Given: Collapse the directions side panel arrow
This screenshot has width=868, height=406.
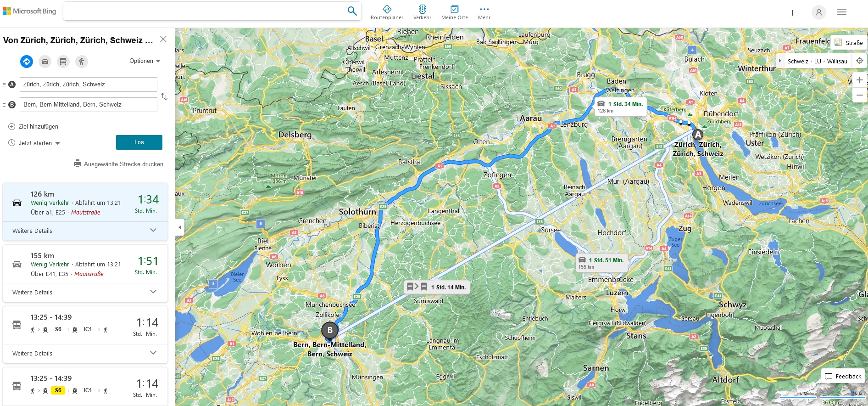Looking at the screenshot, I should (x=179, y=227).
